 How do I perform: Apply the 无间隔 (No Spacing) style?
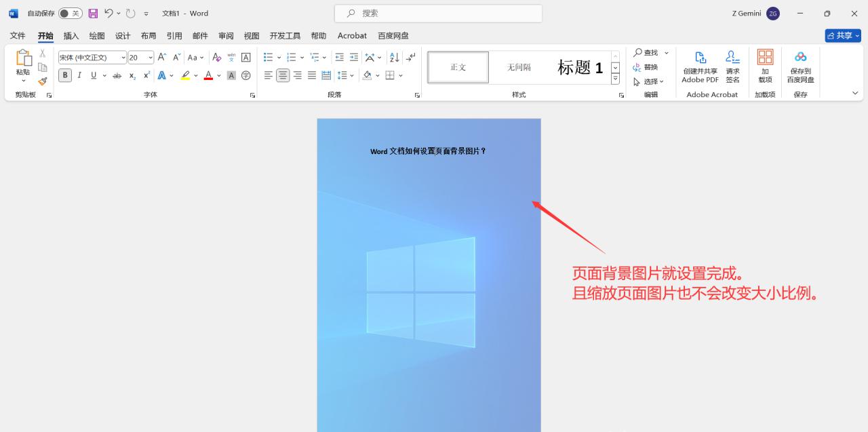519,67
